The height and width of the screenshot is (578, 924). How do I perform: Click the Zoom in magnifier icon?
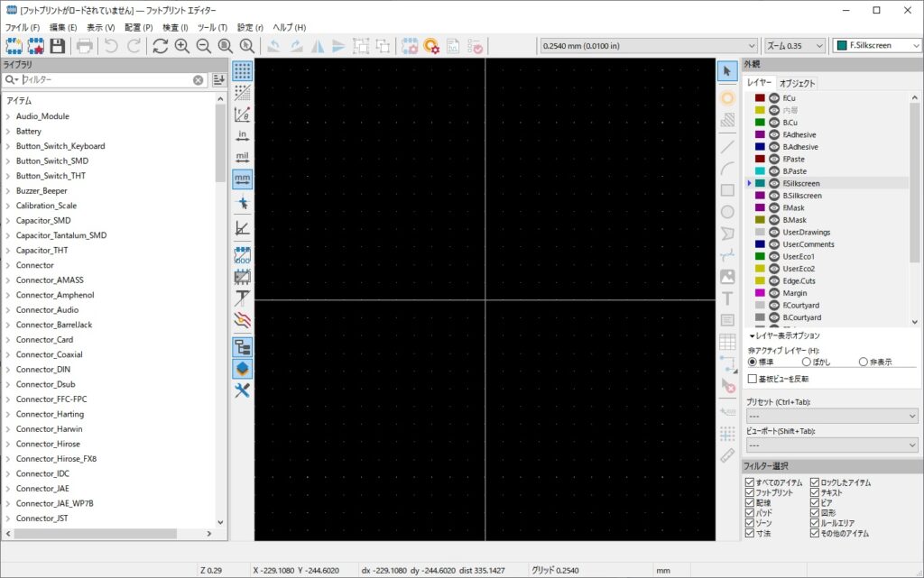(x=182, y=46)
